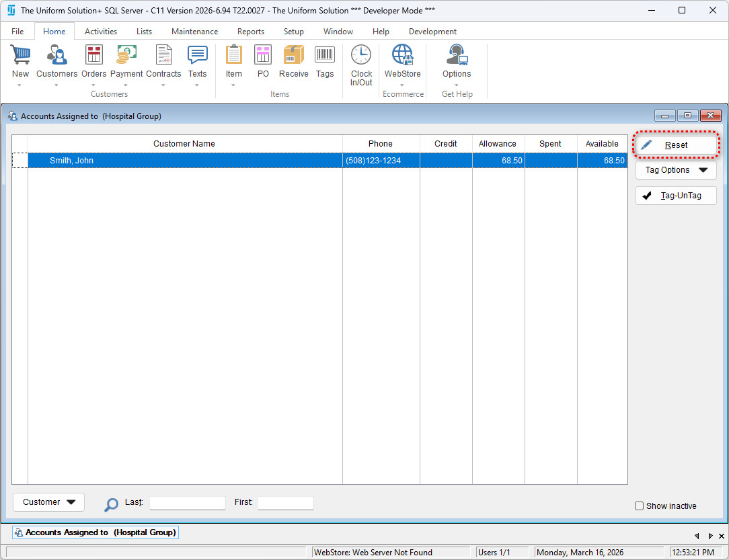The height and width of the screenshot is (560, 729).
Task: Click the Last name search field
Action: (187, 503)
